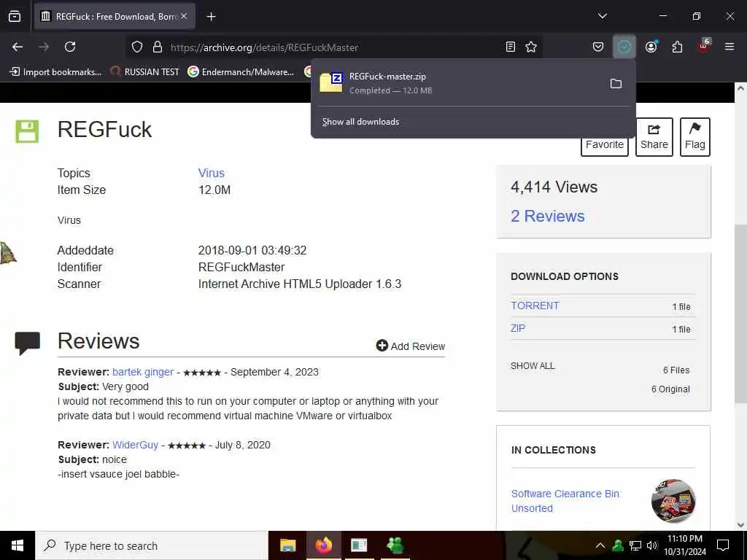Click the Share button
Viewport: 747px width, 560px height.
click(x=654, y=137)
